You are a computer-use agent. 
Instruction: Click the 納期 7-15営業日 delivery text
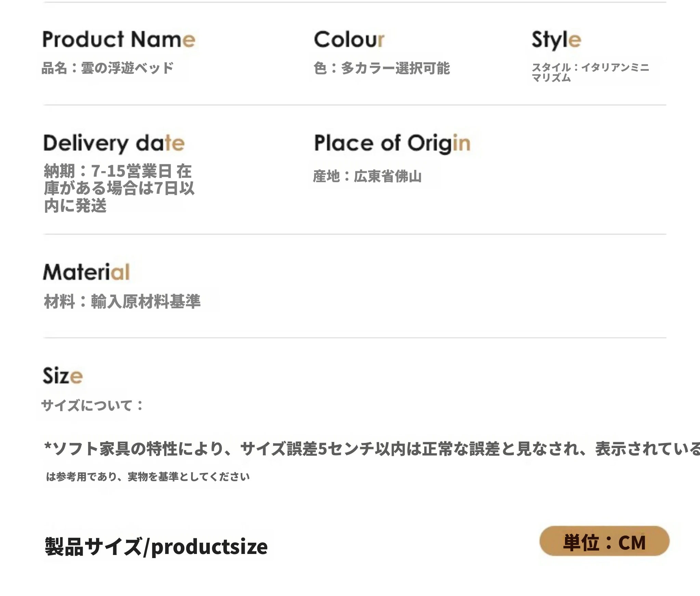tap(118, 171)
